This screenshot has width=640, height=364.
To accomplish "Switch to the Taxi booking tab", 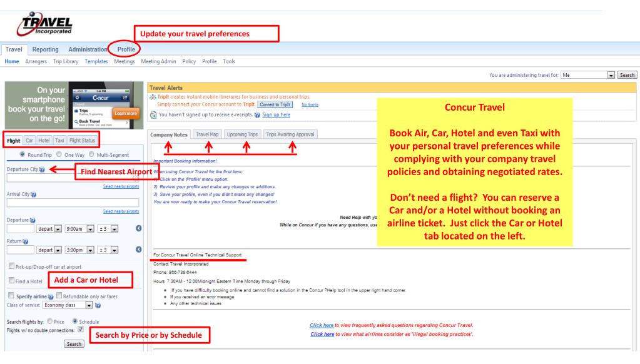I will click(59, 140).
